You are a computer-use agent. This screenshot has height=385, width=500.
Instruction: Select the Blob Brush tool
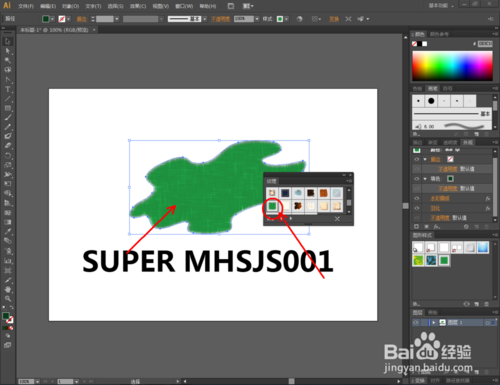point(8,136)
